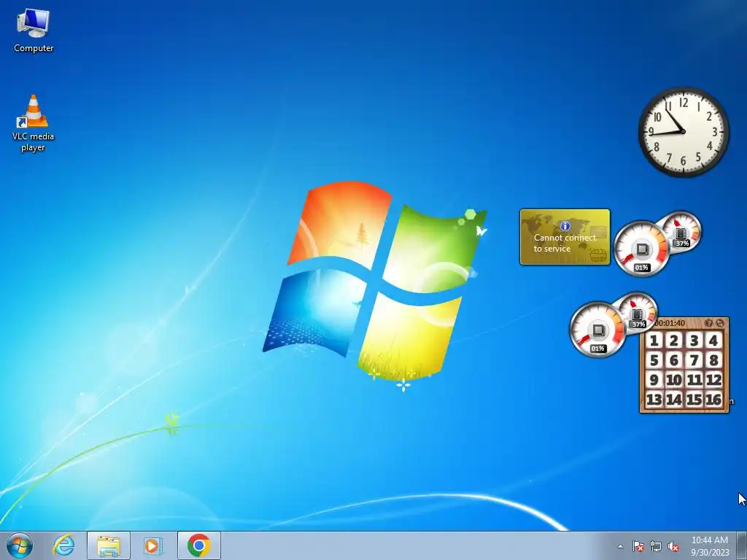Click the 9/30/2023 date in the tray
Image resolution: width=747 pixels, height=560 pixels.
[710, 553]
